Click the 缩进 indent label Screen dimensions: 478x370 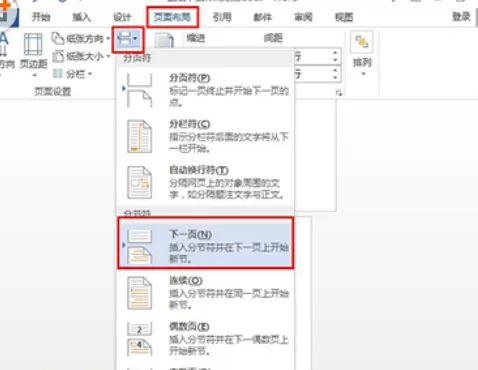coord(196,38)
